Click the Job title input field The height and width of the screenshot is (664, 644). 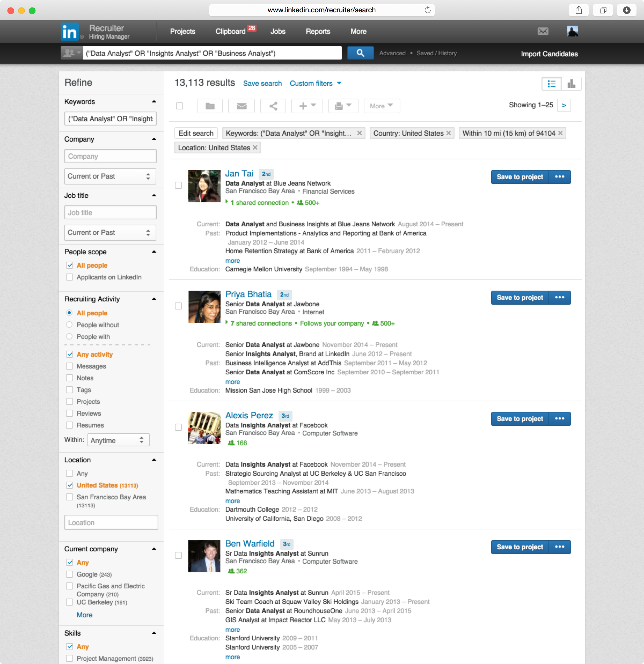110,212
